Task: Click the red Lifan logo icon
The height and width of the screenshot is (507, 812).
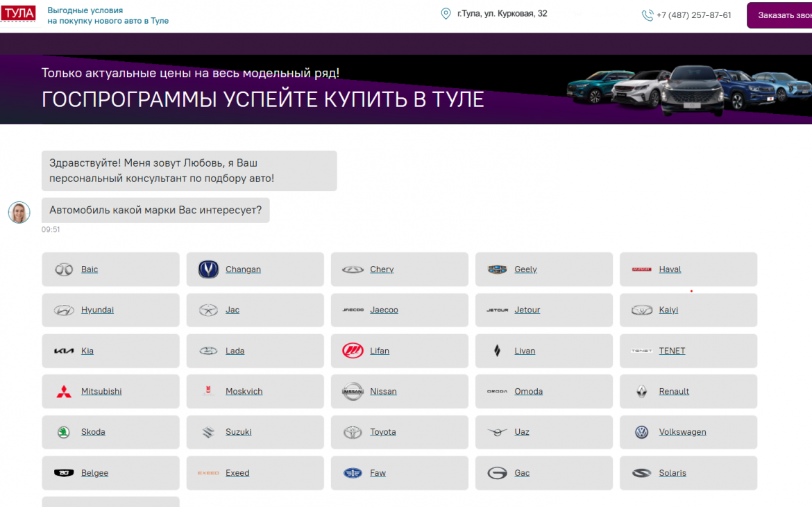Action: (x=353, y=351)
